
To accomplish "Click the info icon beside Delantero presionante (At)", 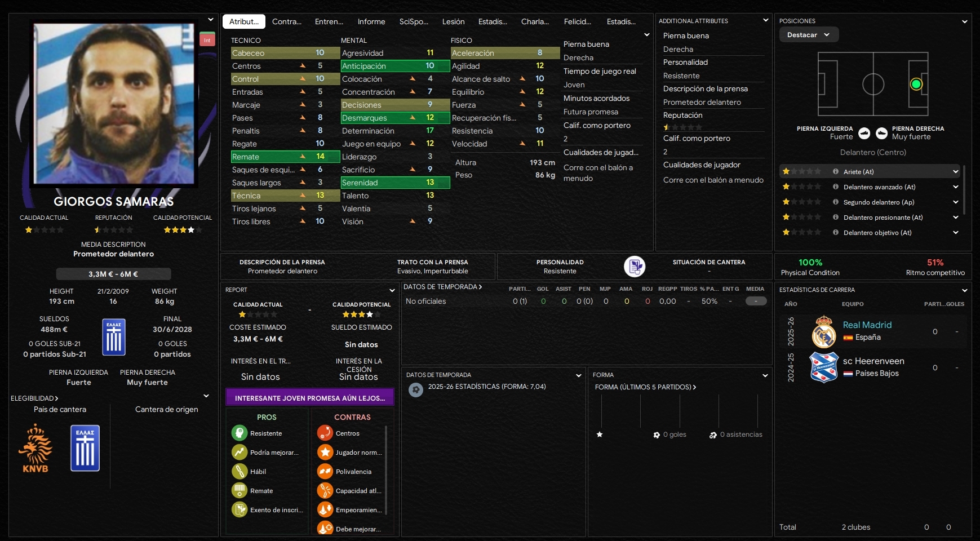I will tap(836, 217).
